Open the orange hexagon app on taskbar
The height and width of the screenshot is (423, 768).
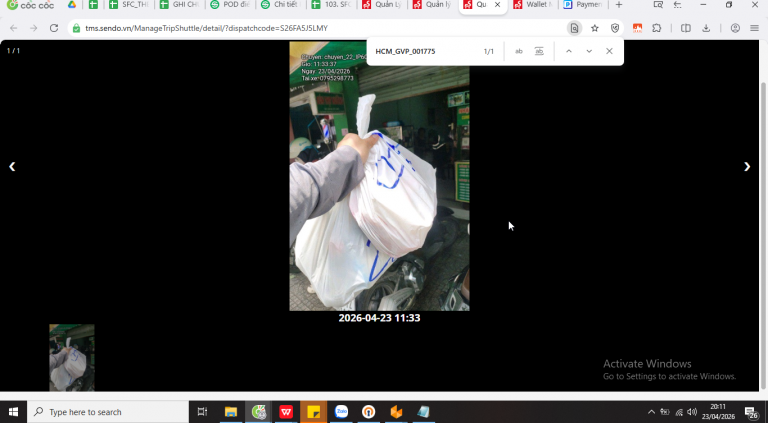[396, 412]
